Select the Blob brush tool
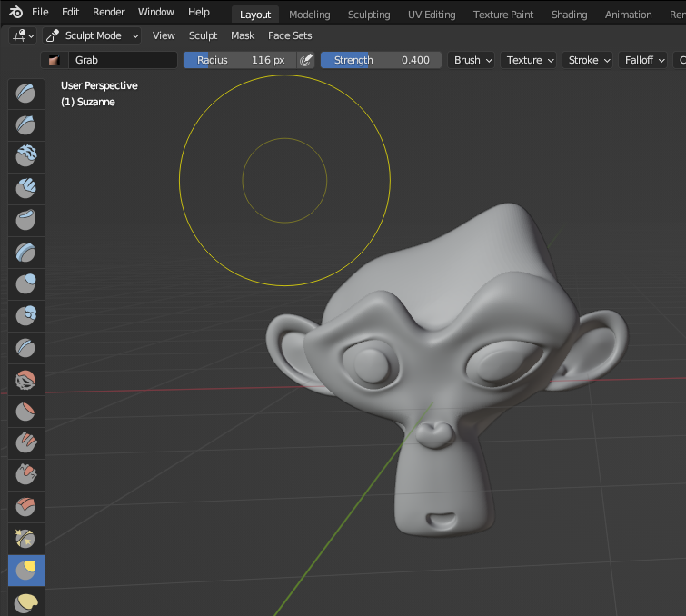Viewport: 686px width, 616px height. (x=25, y=316)
